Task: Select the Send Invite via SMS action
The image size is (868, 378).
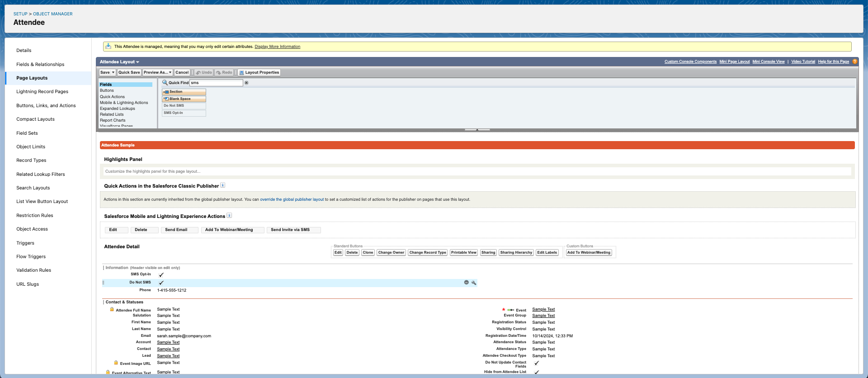Action: point(293,230)
